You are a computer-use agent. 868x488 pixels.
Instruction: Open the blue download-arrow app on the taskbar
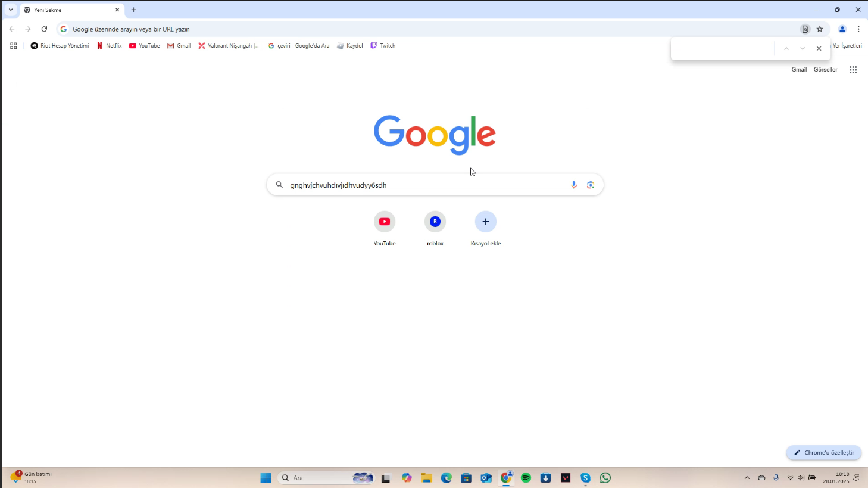pos(546,478)
